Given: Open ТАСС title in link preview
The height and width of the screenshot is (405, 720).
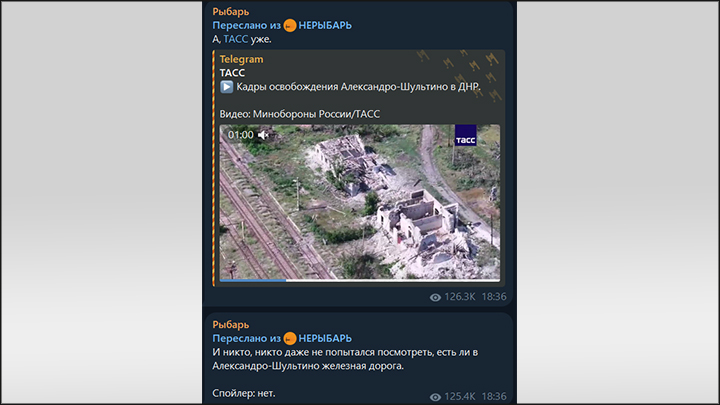Looking at the screenshot, I should (232, 73).
